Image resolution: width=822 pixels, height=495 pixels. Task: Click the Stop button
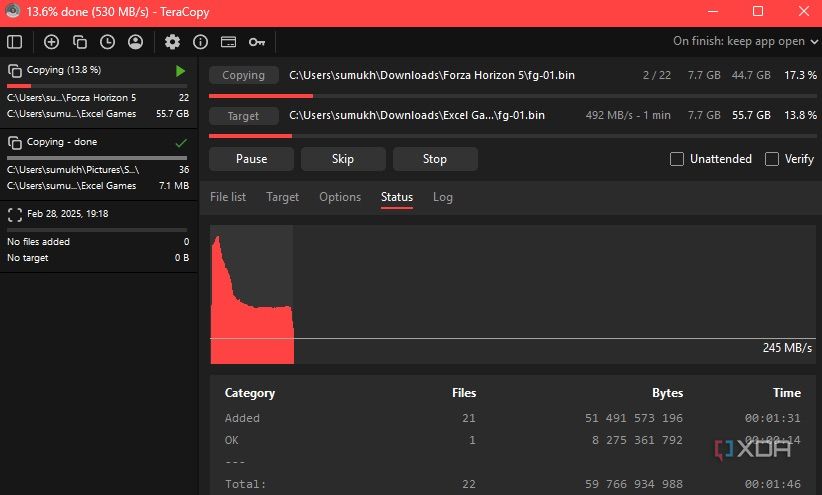(434, 159)
